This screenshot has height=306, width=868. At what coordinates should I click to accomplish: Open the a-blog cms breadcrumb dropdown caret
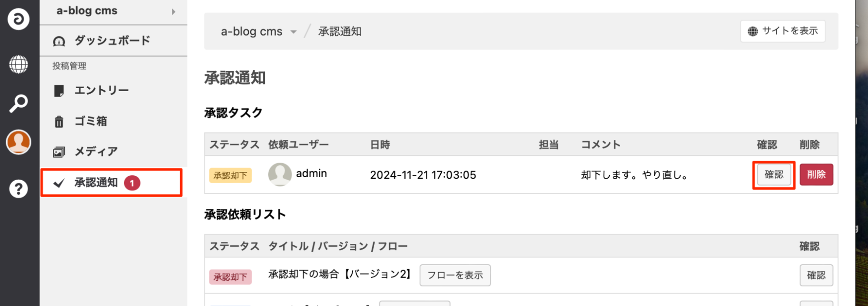tap(294, 32)
